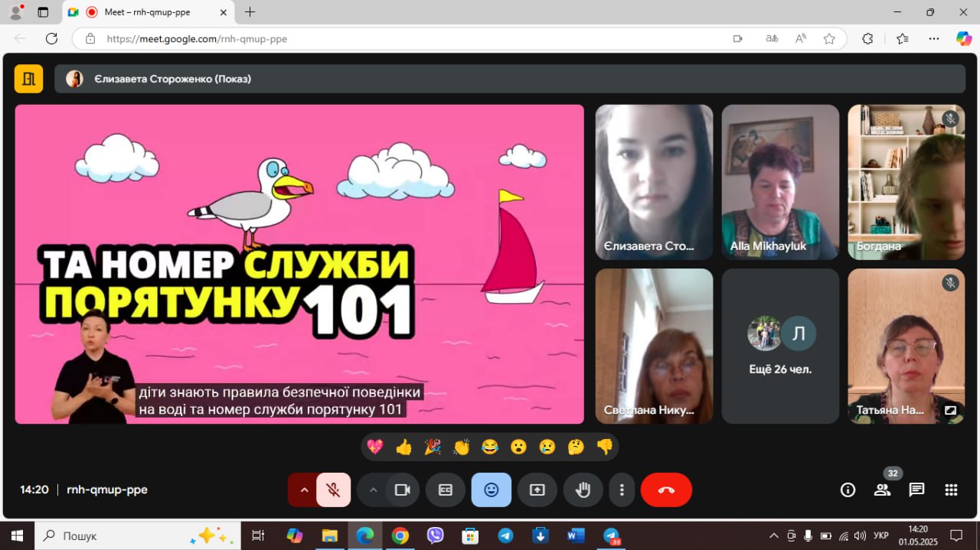Open Google Chrome from taskbar
This screenshot has width=980, height=550.
pos(400,535)
